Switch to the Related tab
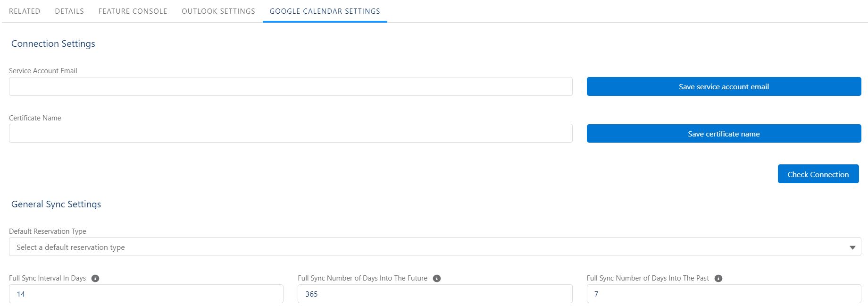The width and height of the screenshot is (868, 307). pyautogui.click(x=25, y=11)
